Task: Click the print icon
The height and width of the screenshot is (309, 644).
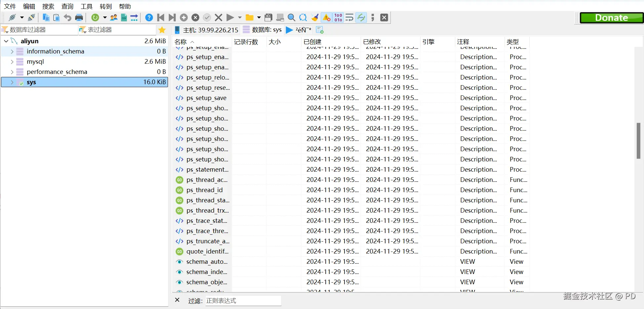Action: click(x=79, y=17)
